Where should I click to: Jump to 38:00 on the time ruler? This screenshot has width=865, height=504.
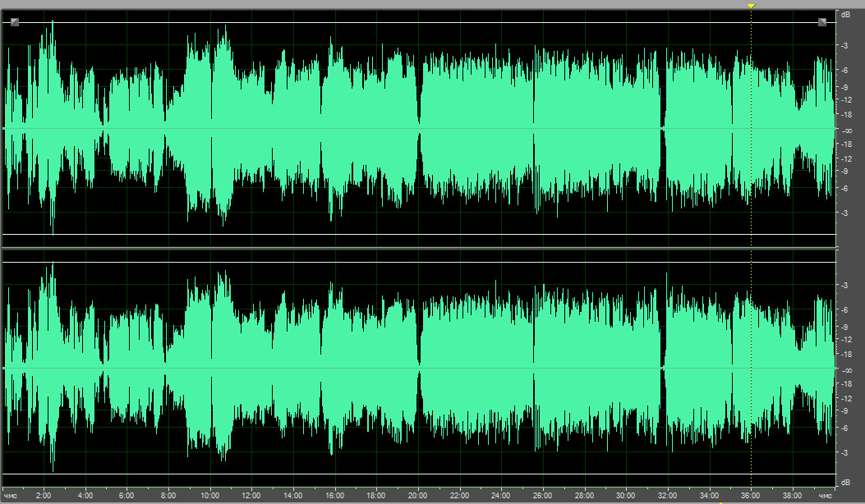(x=793, y=496)
